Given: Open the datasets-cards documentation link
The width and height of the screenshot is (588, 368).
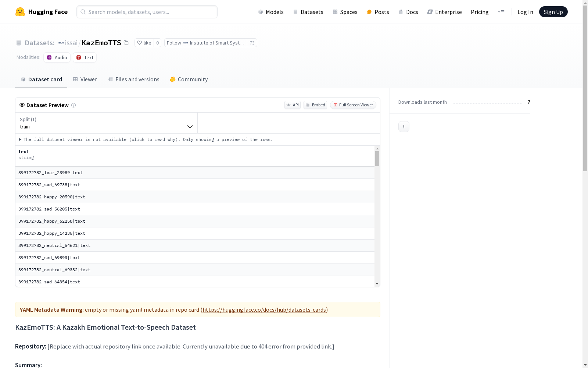Looking at the screenshot, I should coord(264,310).
